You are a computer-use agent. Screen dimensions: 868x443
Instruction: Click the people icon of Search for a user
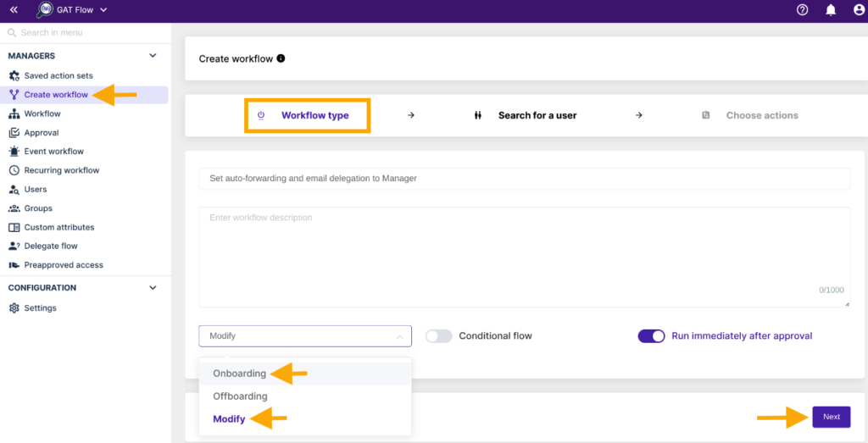tap(478, 115)
